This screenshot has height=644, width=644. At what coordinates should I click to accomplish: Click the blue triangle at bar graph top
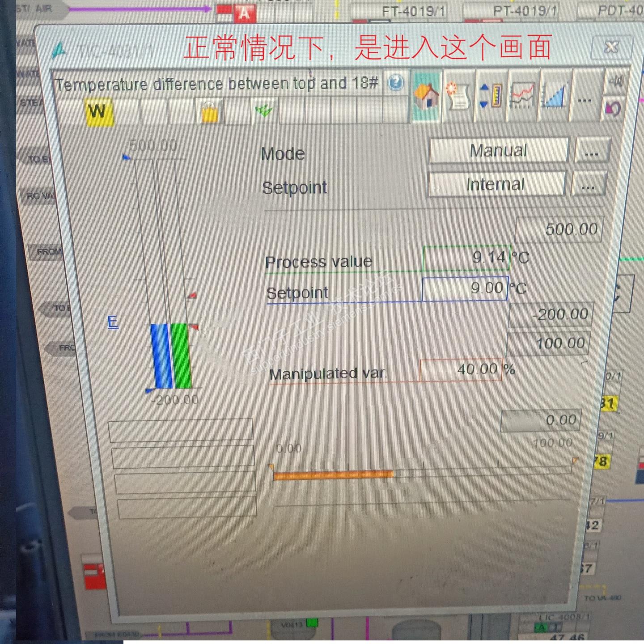point(127,157)
